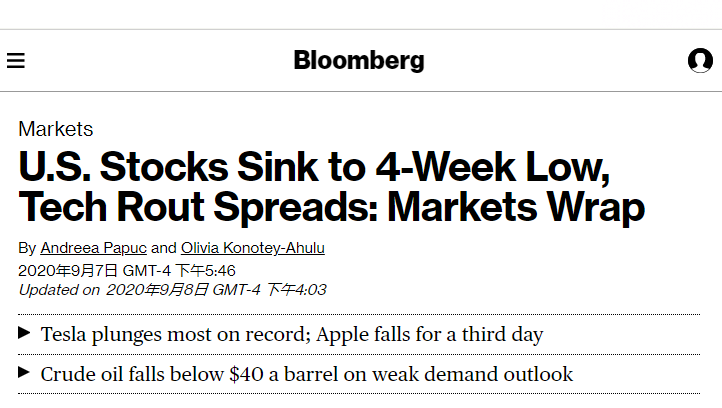
Task: Go to the Markets section
Action: point(56,128)
